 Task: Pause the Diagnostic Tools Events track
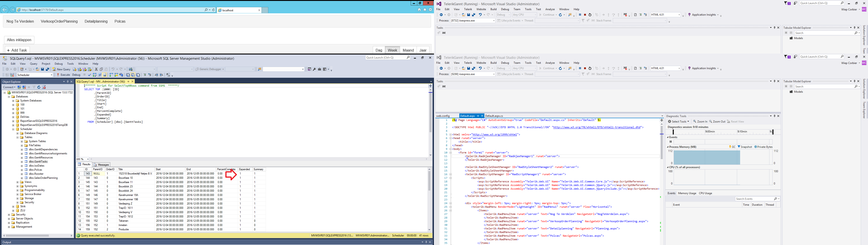point(670,141)
